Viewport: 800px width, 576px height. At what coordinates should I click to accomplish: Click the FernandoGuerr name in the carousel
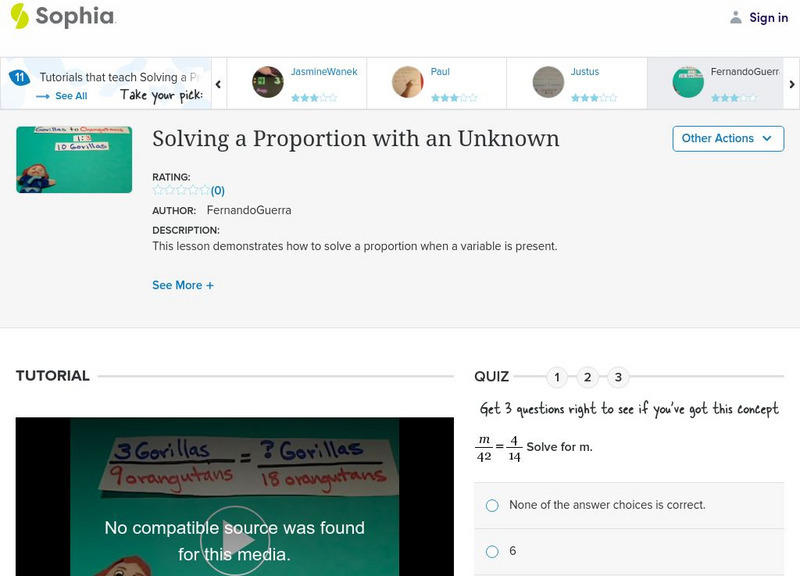tap(745, 72)
